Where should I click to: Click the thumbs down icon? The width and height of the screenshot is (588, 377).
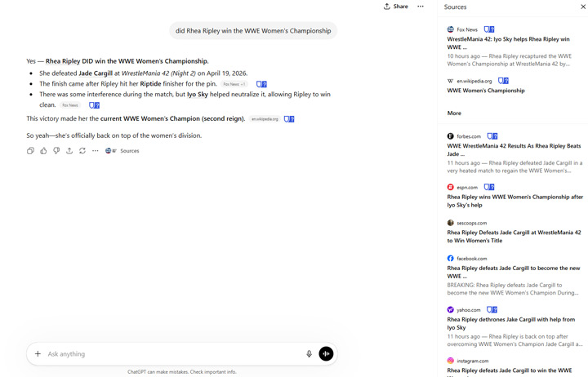click(x=56, y=151)
